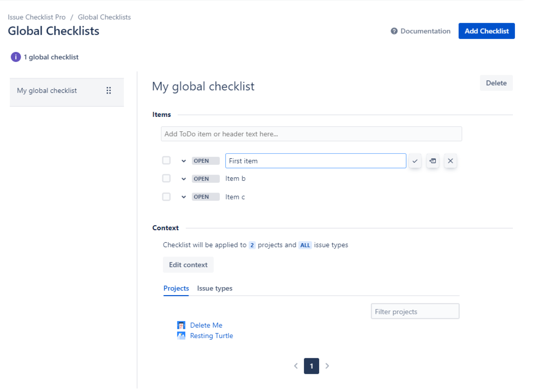
Task: Click the Item c text
Action: (x=235, y=197)
